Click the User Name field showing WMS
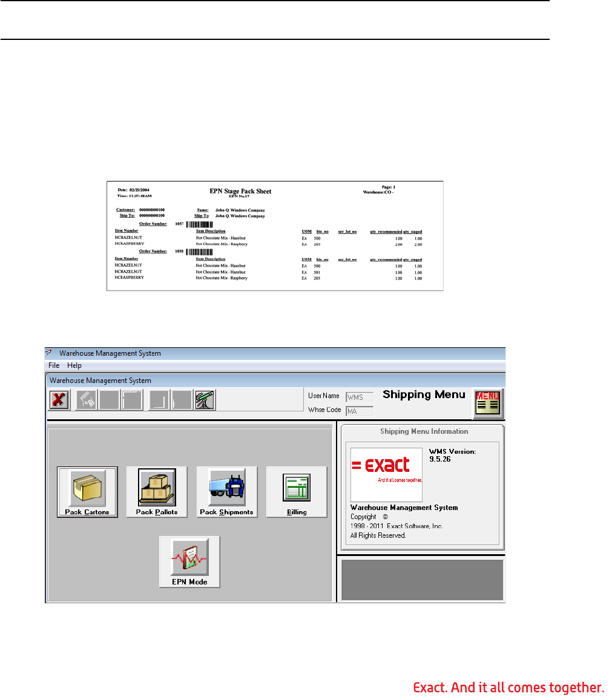This screenshot has height=700, width=612. coord(360,397)
